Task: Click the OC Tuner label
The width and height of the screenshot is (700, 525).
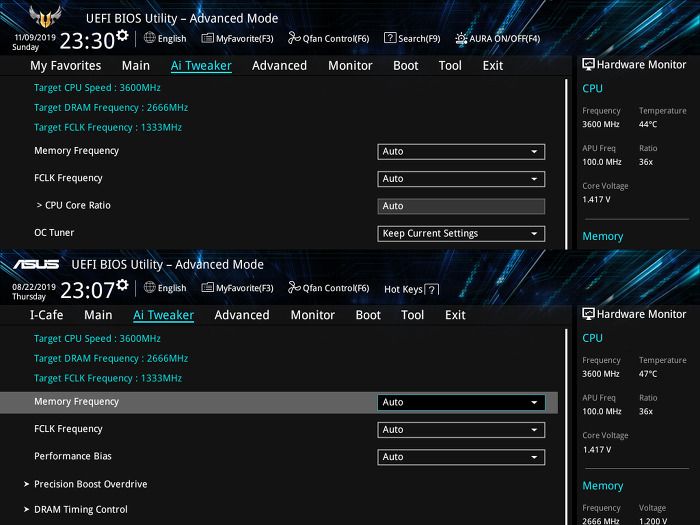Action: point(54,233)
